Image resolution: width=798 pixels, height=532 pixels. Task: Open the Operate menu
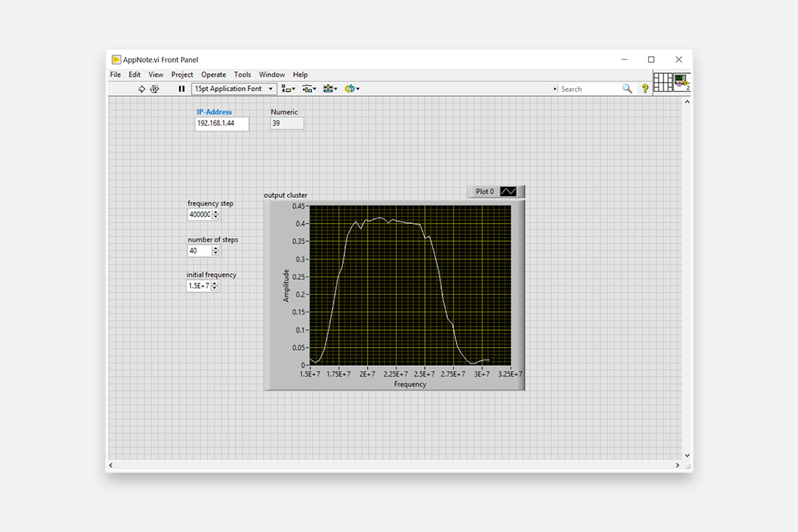(x=214, y=74)
